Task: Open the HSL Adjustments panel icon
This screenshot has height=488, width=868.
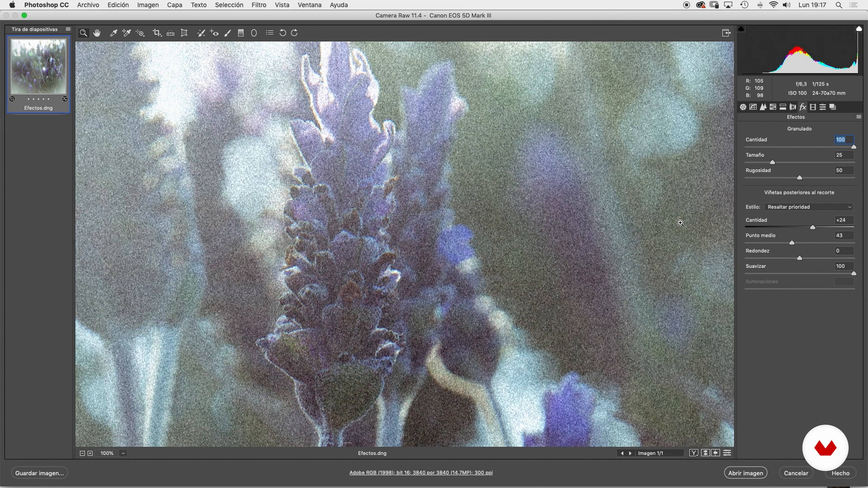Action: pyautogui.click(x=773, y=107)
